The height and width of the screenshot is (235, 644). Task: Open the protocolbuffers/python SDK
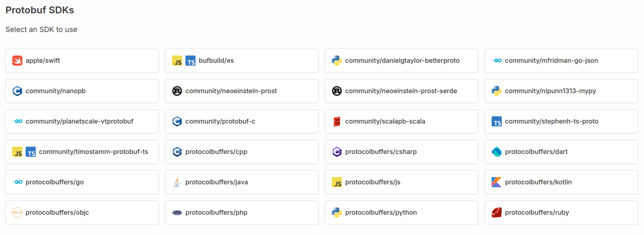tap(402, 212)
